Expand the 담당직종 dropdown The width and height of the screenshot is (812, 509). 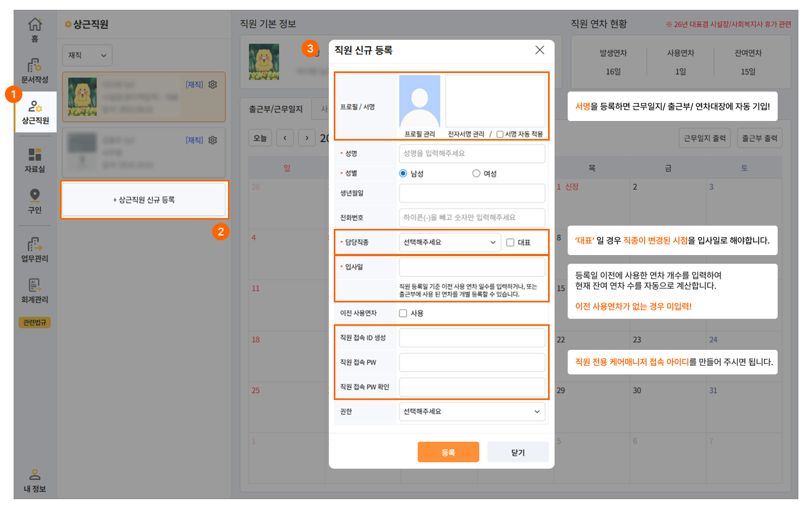(x=449, y=243)
